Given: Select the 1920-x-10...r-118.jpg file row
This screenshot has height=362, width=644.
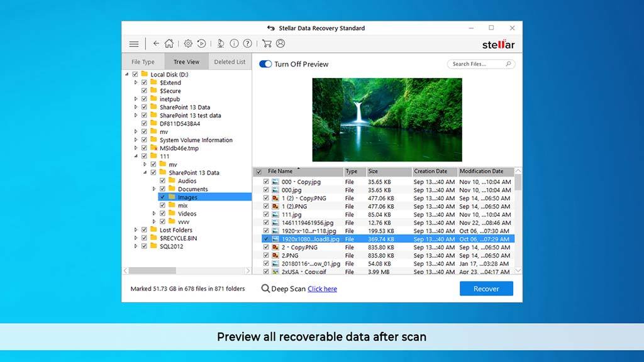Looking at the screenshot, I should (x=388, y=231).
